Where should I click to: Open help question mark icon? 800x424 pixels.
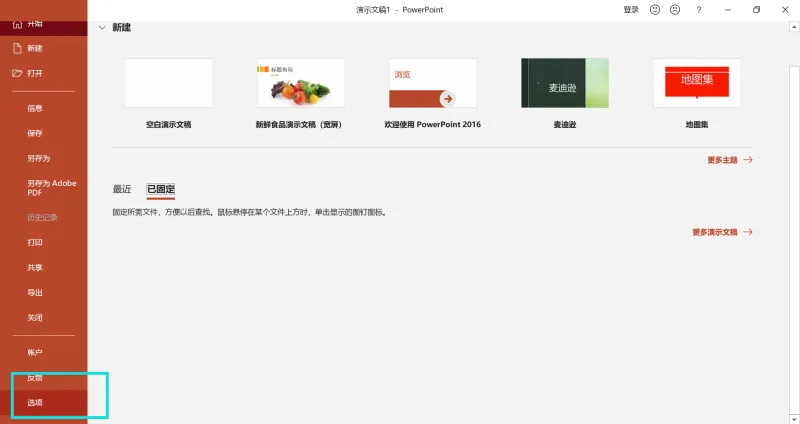(x=698, y=10)
